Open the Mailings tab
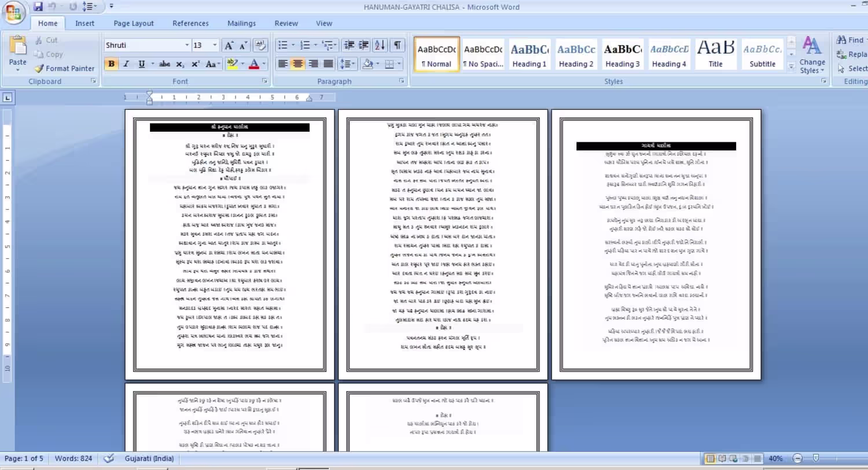 [x=241, y=23]
